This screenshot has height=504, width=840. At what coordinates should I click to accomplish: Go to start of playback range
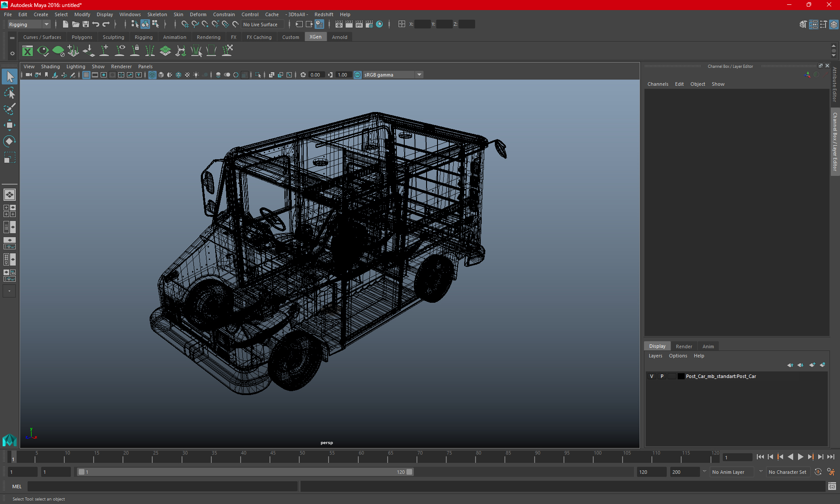760,457
